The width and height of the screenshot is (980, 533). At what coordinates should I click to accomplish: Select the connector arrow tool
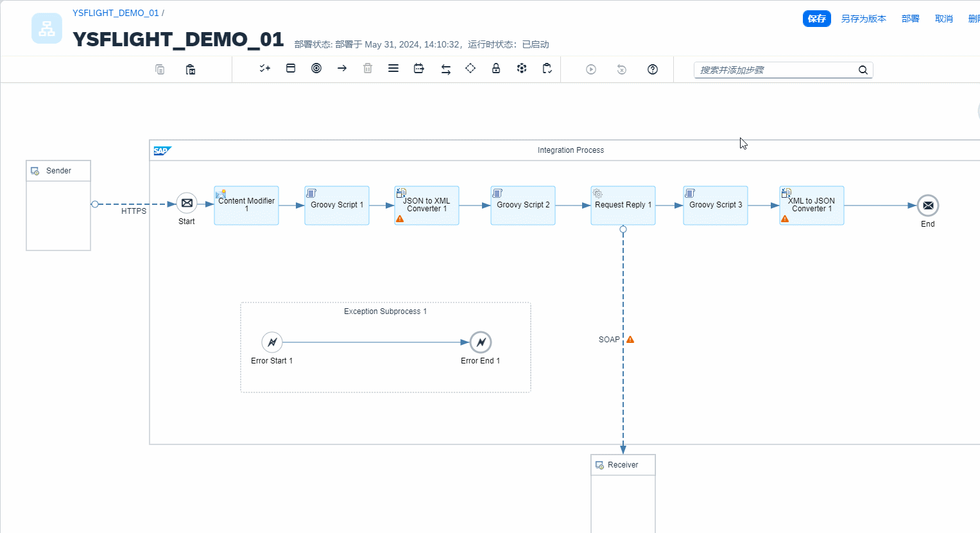point(342,68)
